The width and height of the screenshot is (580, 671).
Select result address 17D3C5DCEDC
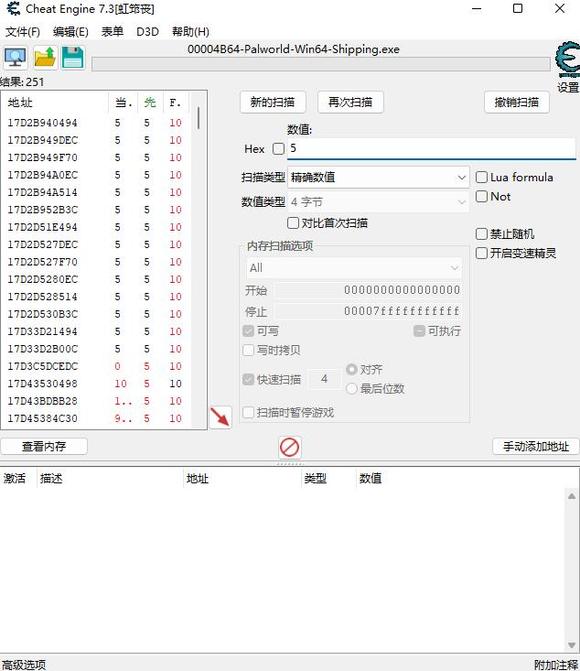pos(42,366)
